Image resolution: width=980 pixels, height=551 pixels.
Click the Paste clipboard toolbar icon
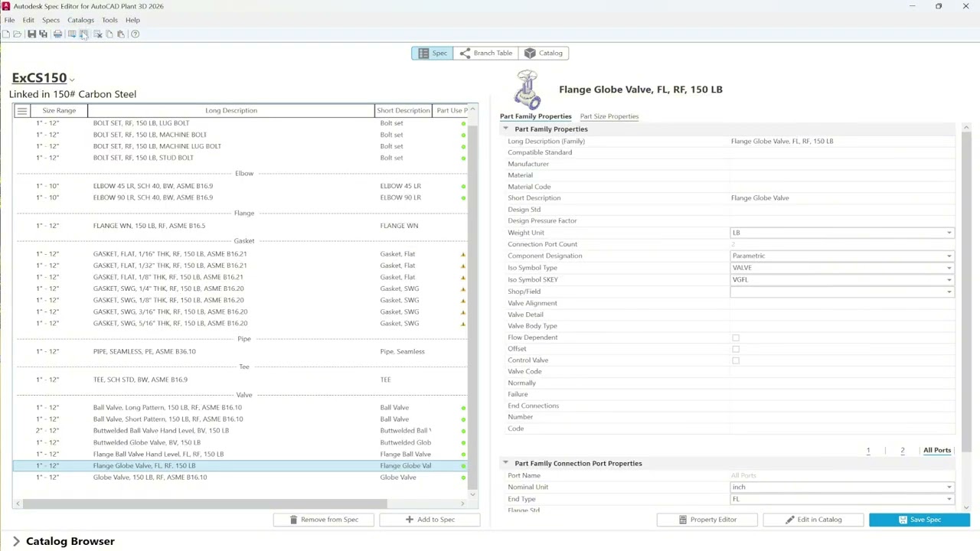click(120, 34)
